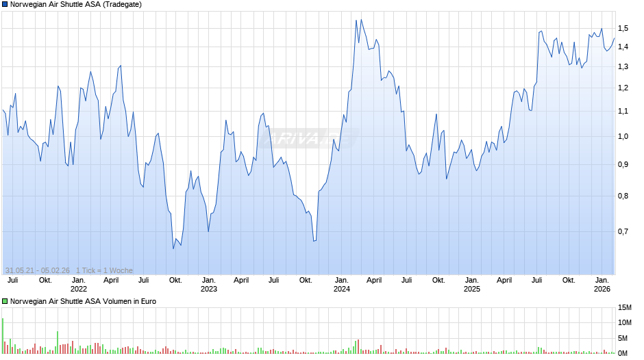Click the 'Jan. 2026' time axis label

coord(602,285)
